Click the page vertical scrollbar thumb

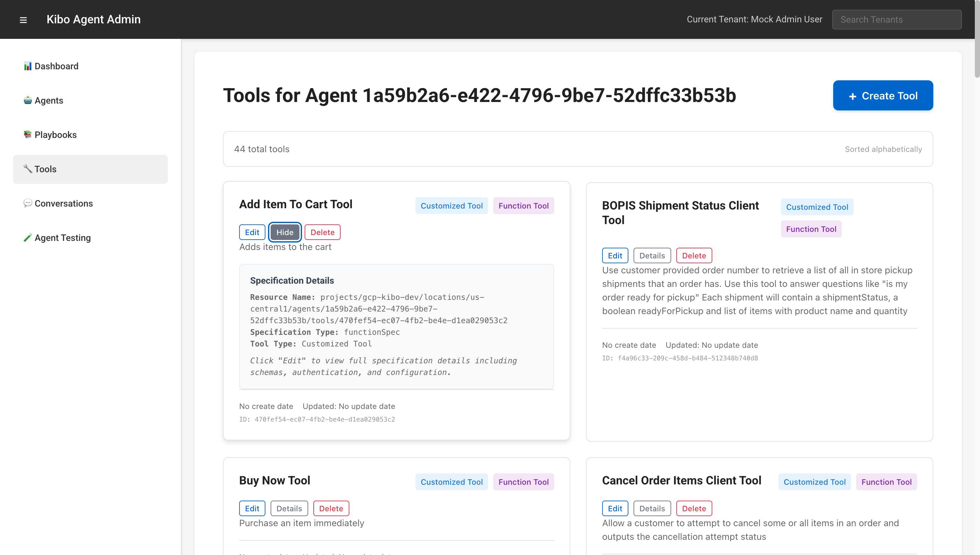(977, 39)
